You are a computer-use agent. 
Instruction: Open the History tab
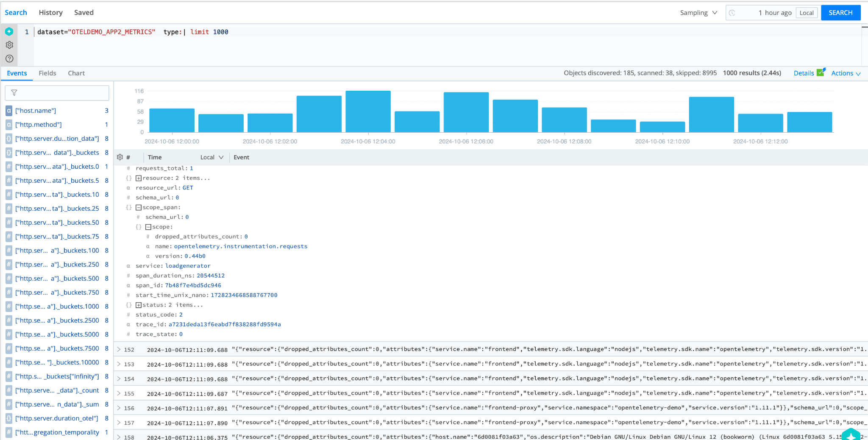tap(50, 13)
